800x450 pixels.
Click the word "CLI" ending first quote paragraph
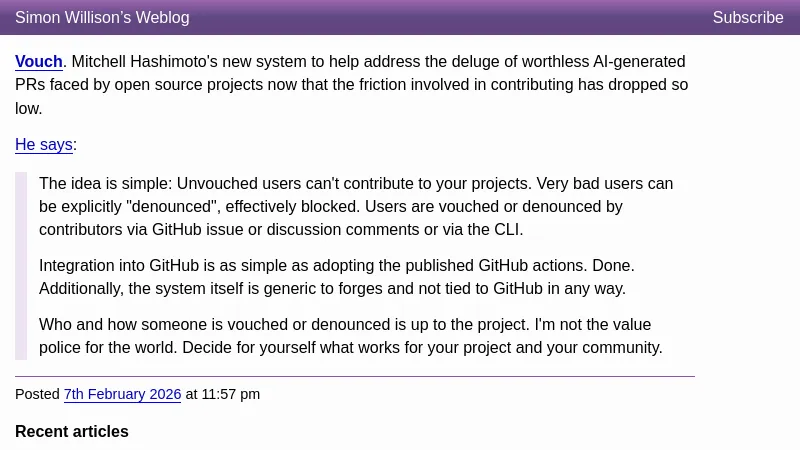pos(508,230)
